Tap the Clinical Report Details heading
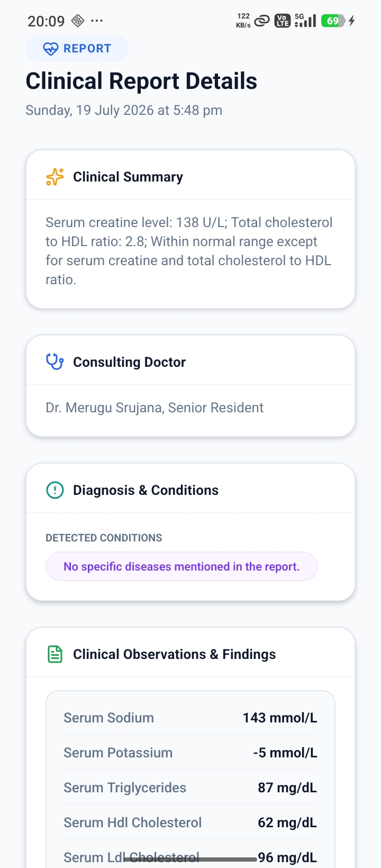 [x=141, y=81]
